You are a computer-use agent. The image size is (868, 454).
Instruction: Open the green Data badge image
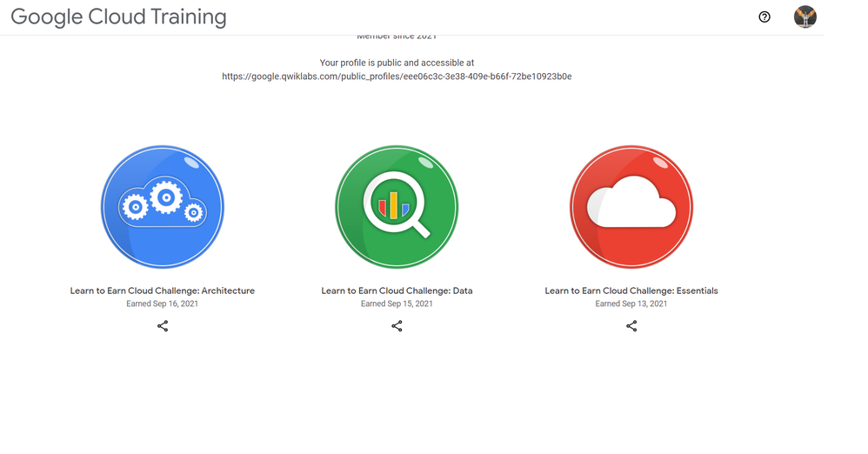(x=397, y=207)
